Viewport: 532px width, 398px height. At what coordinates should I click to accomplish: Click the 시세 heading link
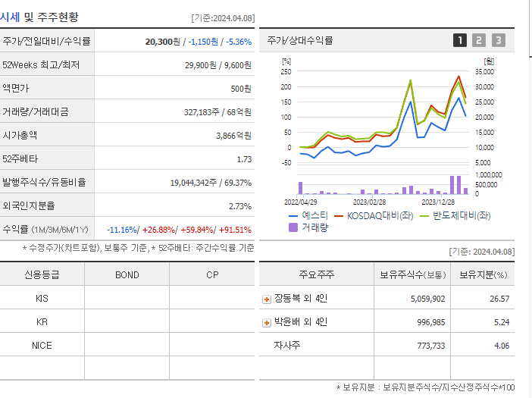pyautogui.click(x=10, y=17)
